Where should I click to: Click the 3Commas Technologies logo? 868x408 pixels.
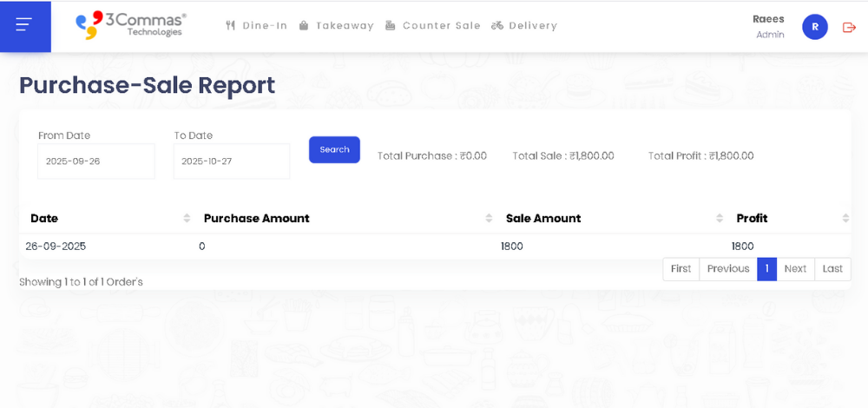[x=131, y=24]
